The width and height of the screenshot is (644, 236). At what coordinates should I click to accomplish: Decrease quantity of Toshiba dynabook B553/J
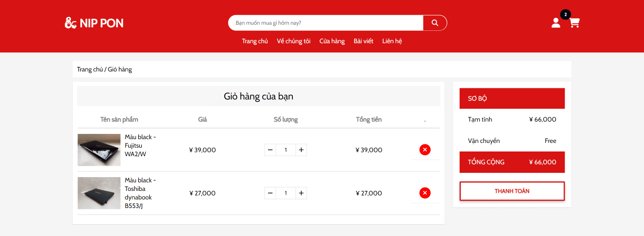tap(270, 193)
